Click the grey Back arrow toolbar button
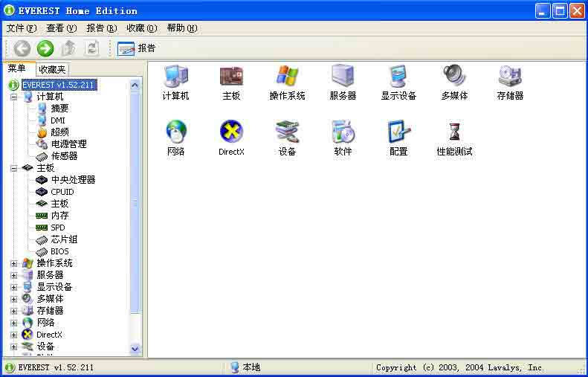 click(22, 48)
